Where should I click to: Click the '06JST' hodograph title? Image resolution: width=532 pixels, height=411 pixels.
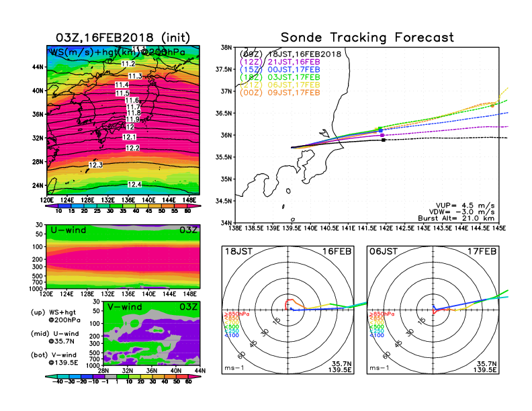(384, 251)
